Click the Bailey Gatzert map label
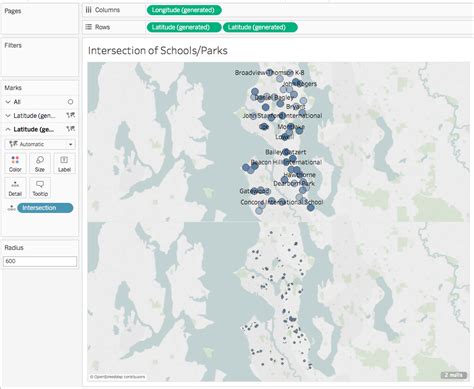The height and width of the screenshot is (389, 474). click(286, 152)
